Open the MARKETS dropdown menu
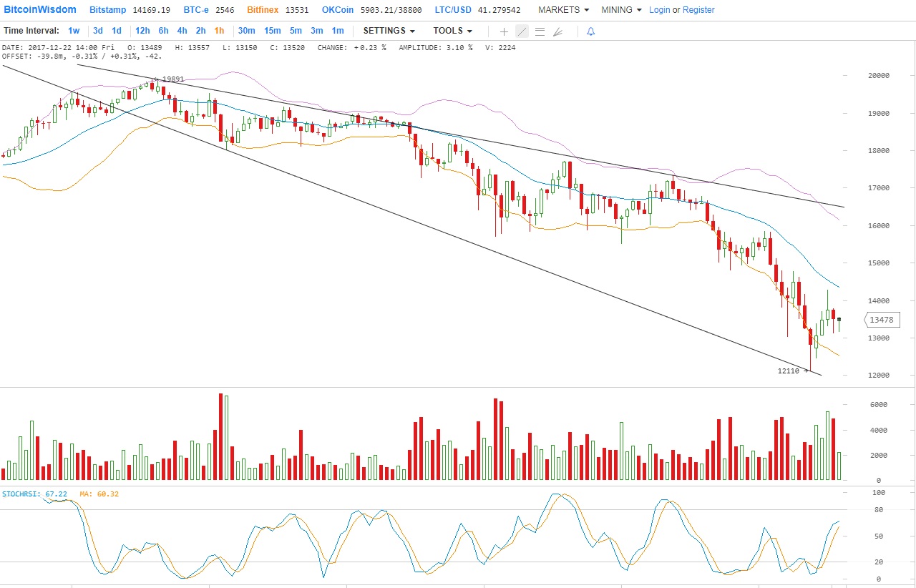 tap(563, 10)
